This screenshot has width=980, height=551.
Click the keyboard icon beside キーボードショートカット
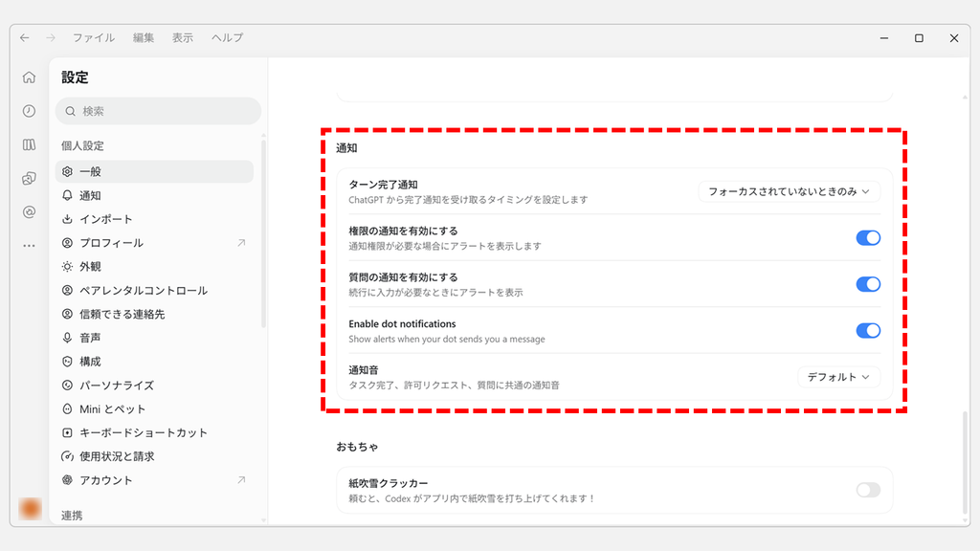[x=68, y=433]
